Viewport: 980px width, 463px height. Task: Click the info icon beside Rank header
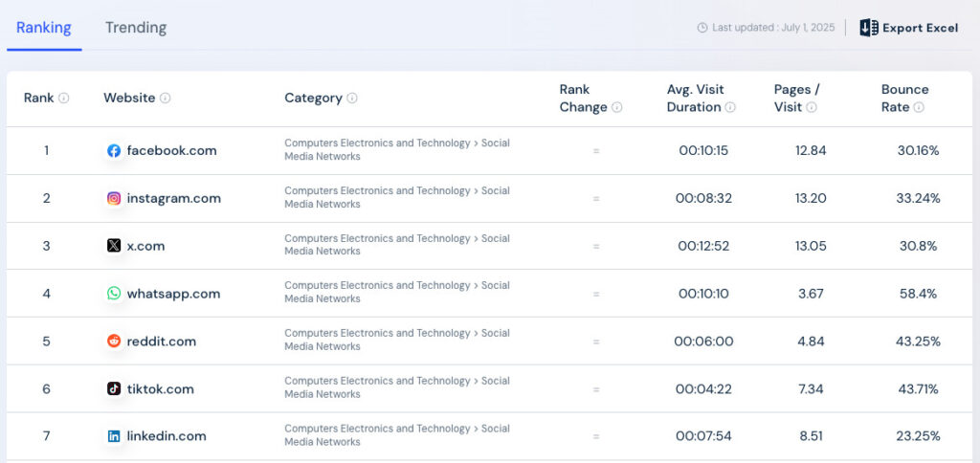64,99
